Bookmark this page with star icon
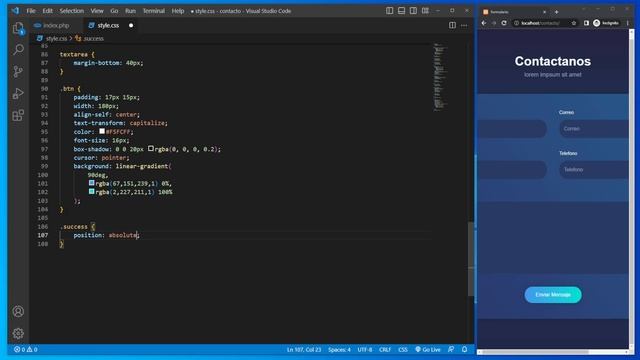Image resolution: width=640 pixels, height=360 pixels. (x=574, y=23)
